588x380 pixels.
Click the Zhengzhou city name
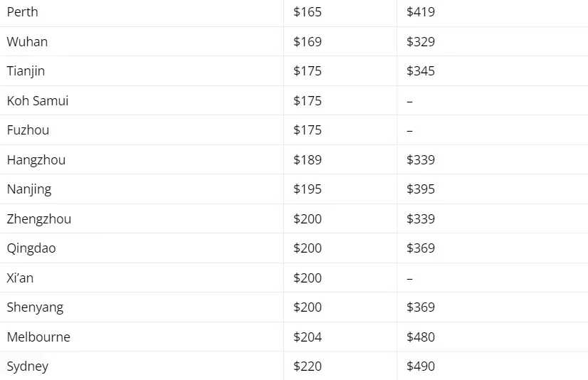(x=39, y=219)
